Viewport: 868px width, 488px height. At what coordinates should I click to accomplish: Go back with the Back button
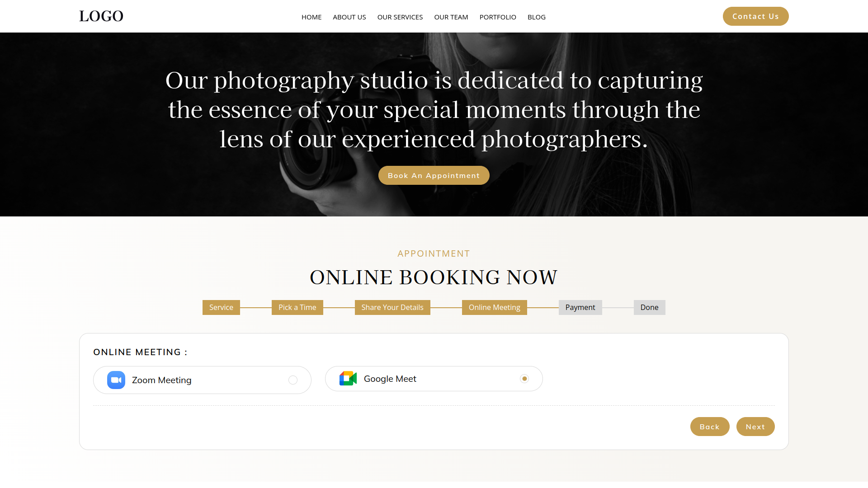pos(710,427)
